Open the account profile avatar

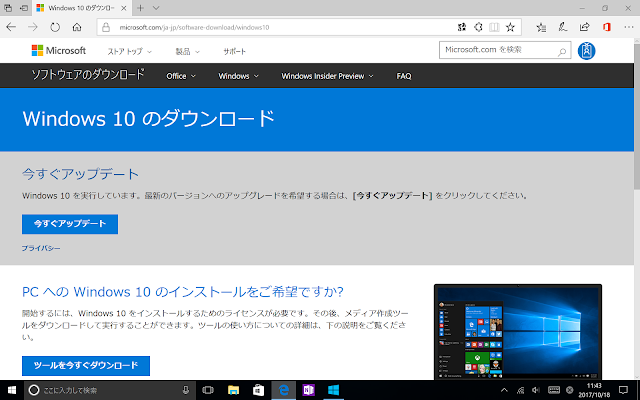587,51
